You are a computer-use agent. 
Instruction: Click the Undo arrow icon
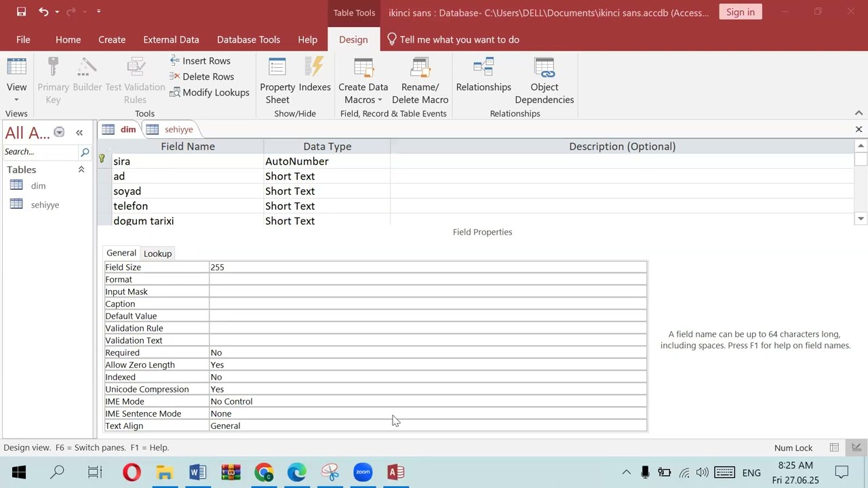point(43,12)
